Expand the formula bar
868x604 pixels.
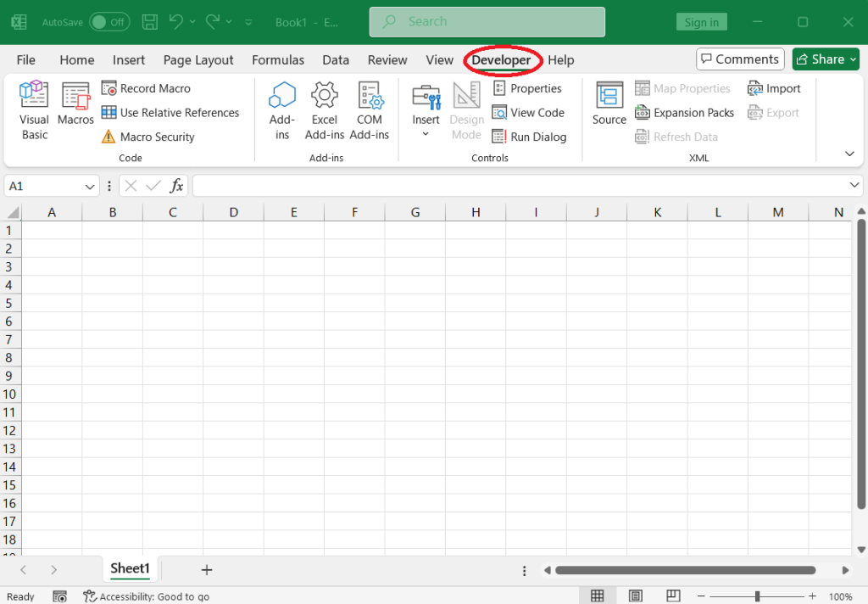tap(854, 186)
